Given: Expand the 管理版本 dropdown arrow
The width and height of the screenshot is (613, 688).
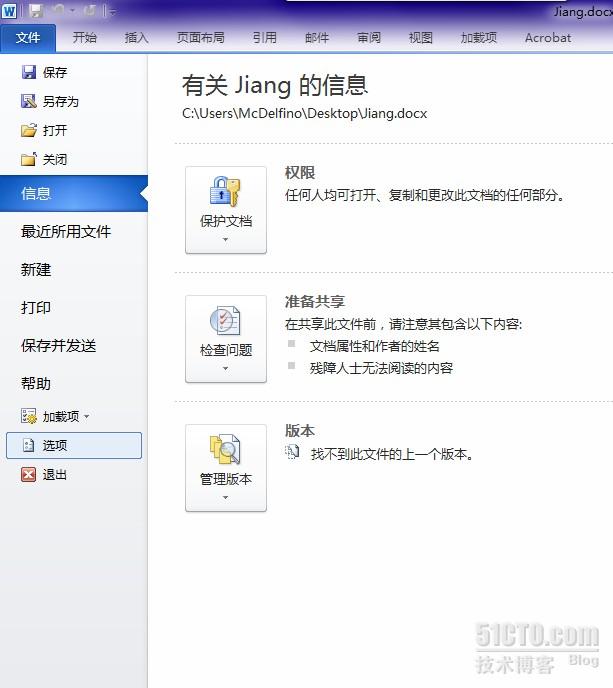Looking at the screenshot, I should click(x=226, y=498).
